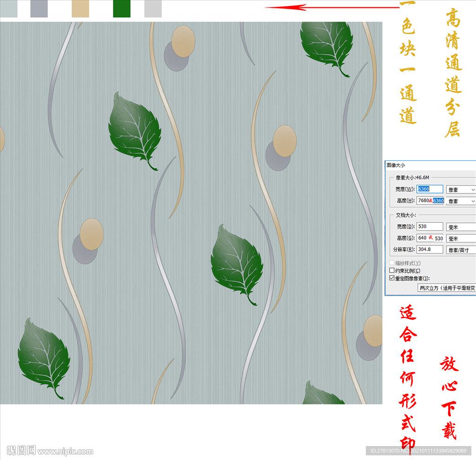Click the 分辨率(R) label
Viewport: 476px width, 460px height.
coord(404,249)
